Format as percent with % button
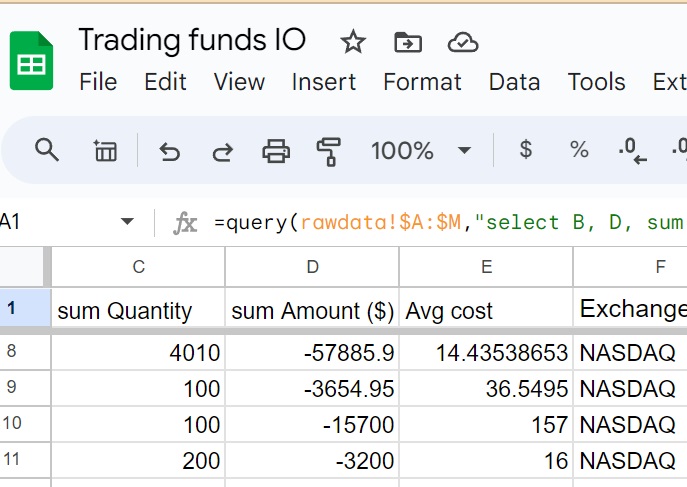 coord(579,150)
